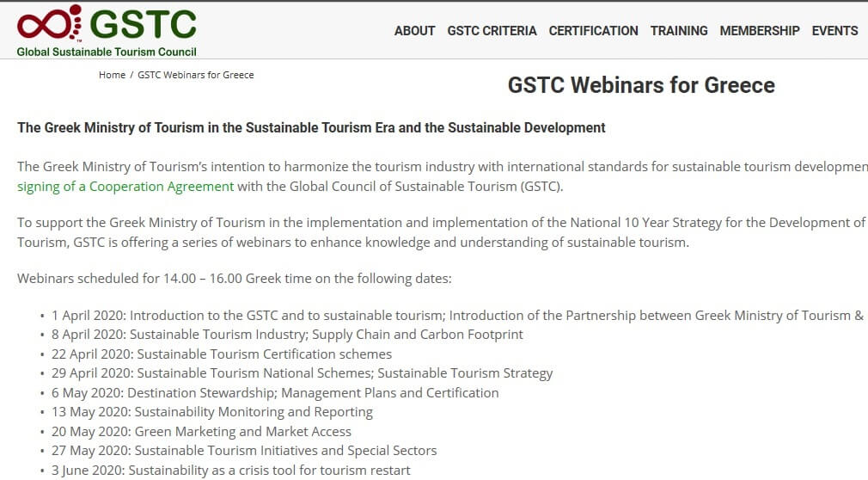Open the EVENTS menu
Image resolution: width=868 pixels, height=480 pixels.
(x=834, y=31)
